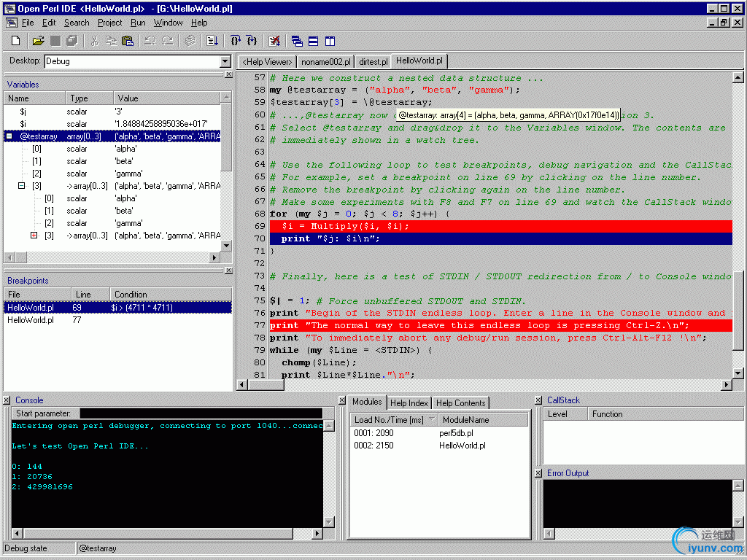The width and height of the screenshot is (747, 560).
Task: Cascade windows using the toolbar icon
Action: pos(297,41)
